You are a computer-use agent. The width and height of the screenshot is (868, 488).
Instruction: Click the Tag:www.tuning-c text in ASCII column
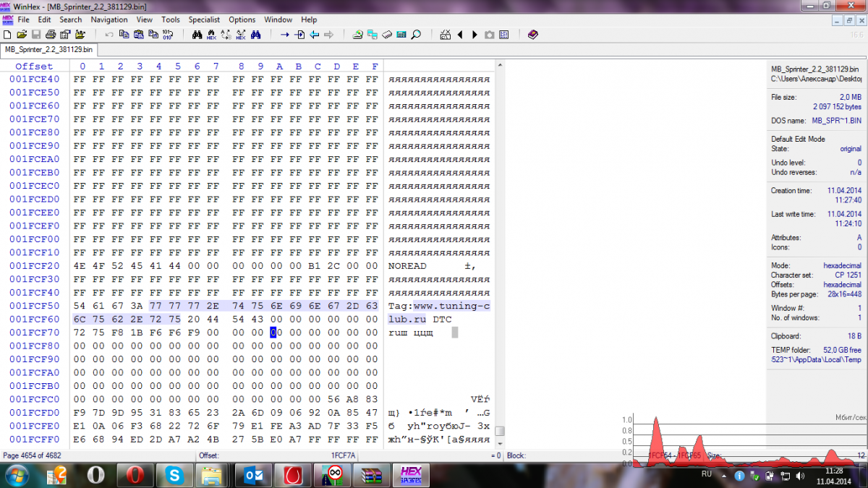(x=440, y=306)
